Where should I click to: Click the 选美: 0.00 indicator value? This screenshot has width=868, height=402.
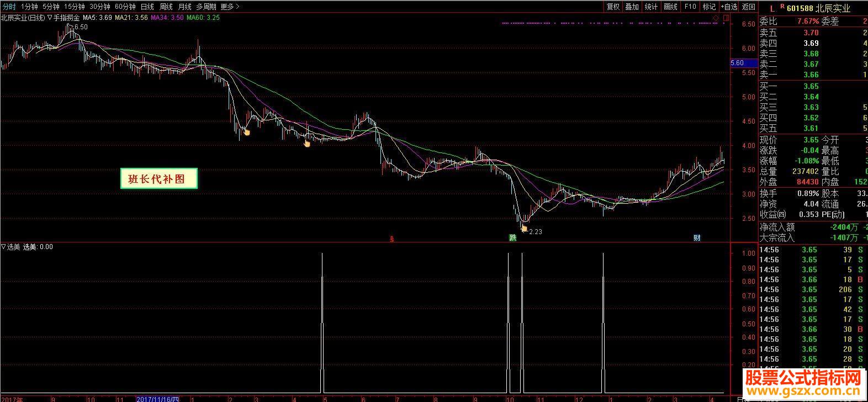(38, 247)
